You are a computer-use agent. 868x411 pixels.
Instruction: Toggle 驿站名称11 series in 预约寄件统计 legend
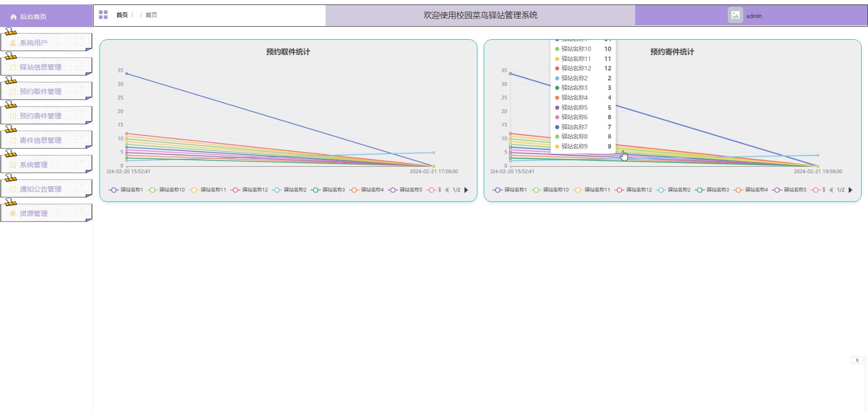click(x=591, y=190)
